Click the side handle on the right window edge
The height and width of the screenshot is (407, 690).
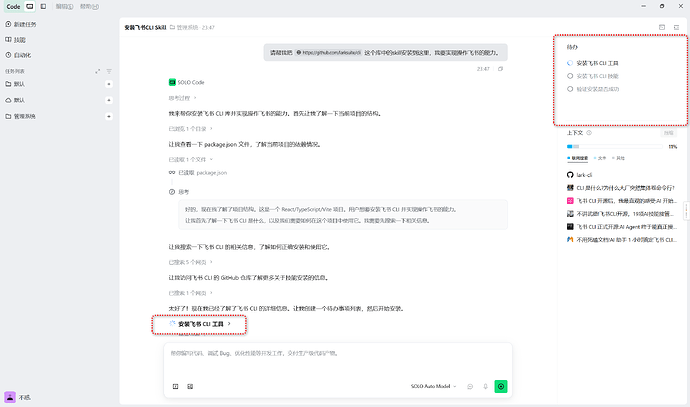pos(687,211)
